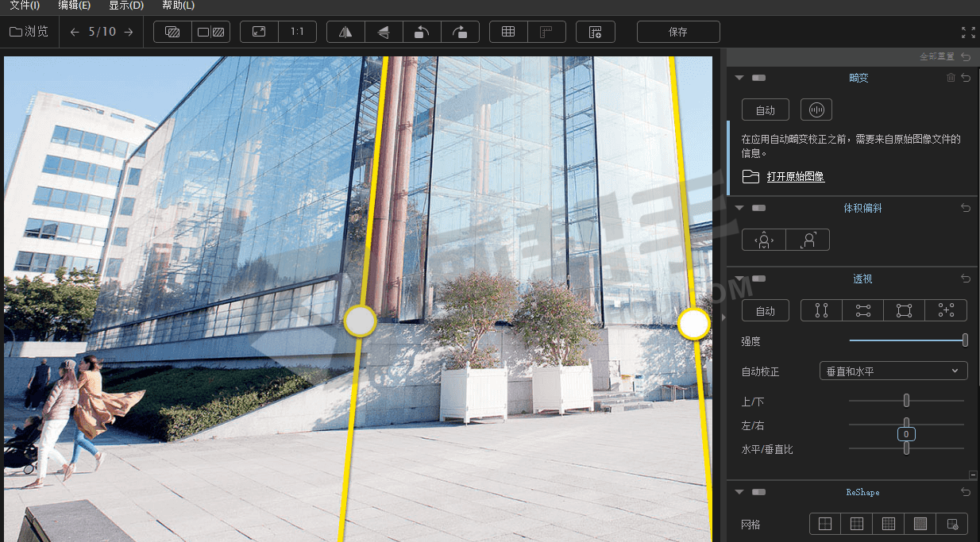Select diagonal volume deformation icon
This screenshot has height=542, width=980.
[808, 240]
